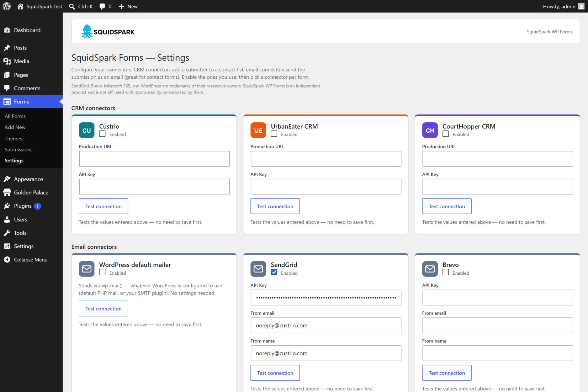The height and width of the screenshot is (392, 588).
Task: Enable the Custrio connector checkbox
Action: tap(102, 134)
